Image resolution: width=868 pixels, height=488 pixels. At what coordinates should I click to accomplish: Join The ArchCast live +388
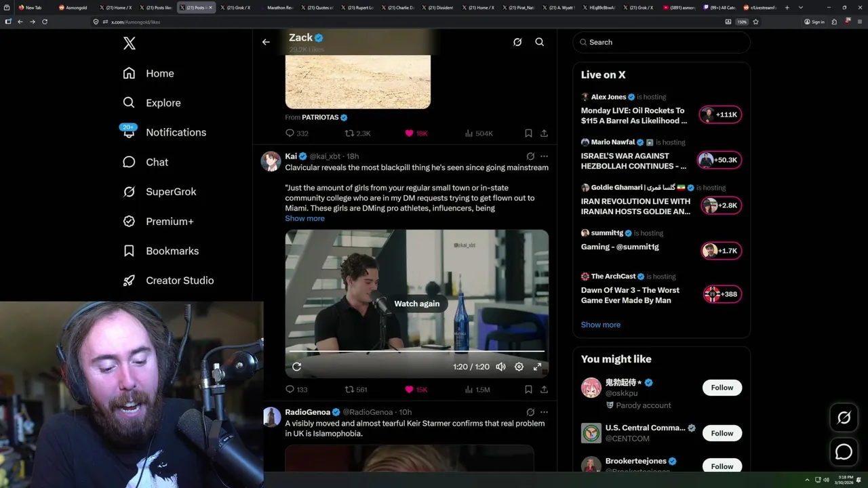722,294
